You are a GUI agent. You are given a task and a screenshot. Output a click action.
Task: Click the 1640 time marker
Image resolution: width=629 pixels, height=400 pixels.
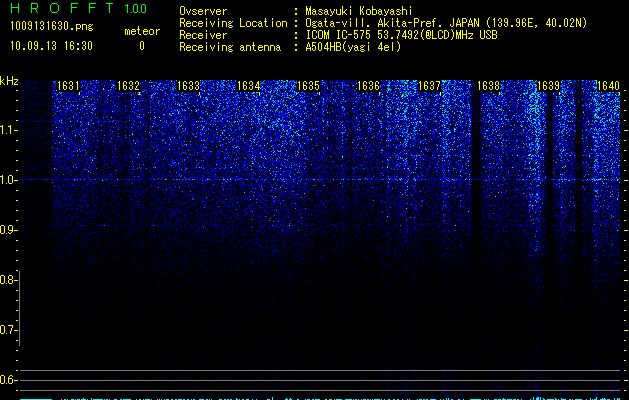pos(608,86)
